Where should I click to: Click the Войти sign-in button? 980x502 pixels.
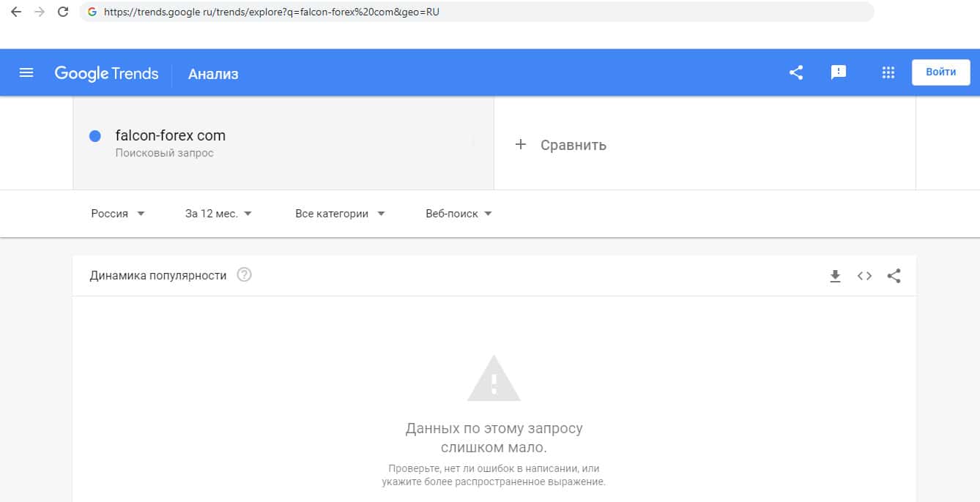coord(940,72)
